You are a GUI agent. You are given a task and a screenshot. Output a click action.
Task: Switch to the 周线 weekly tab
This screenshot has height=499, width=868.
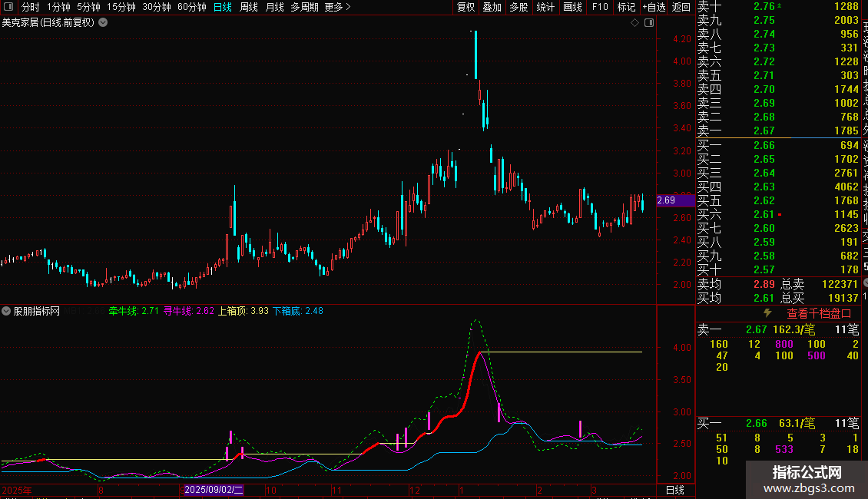click(249, 7)
